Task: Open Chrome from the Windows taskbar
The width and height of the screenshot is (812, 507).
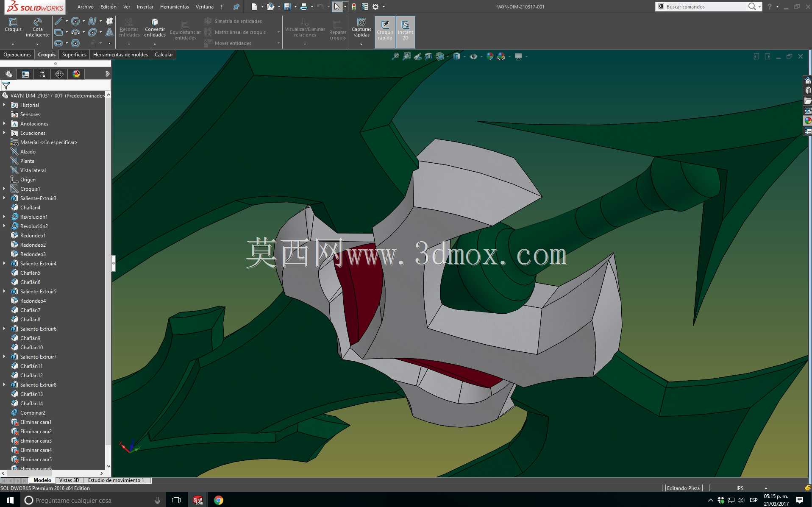Action: [x=218, y=500]
